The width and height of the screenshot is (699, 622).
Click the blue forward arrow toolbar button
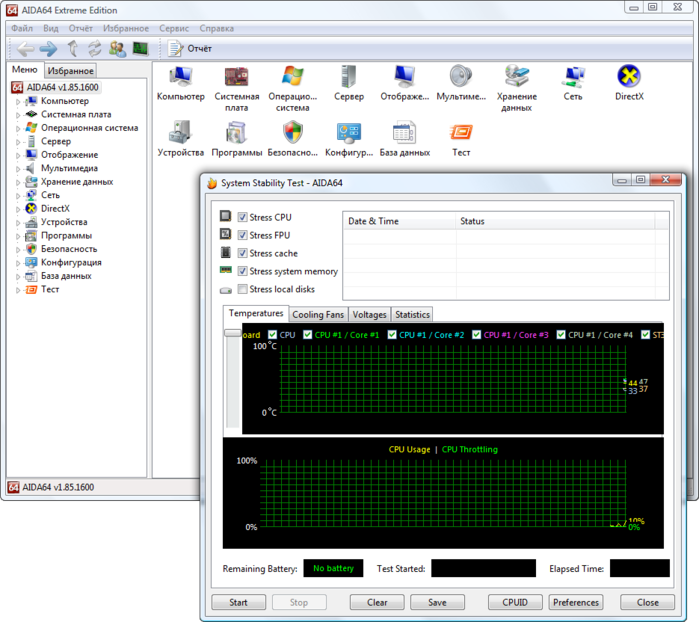click(48, 48)
